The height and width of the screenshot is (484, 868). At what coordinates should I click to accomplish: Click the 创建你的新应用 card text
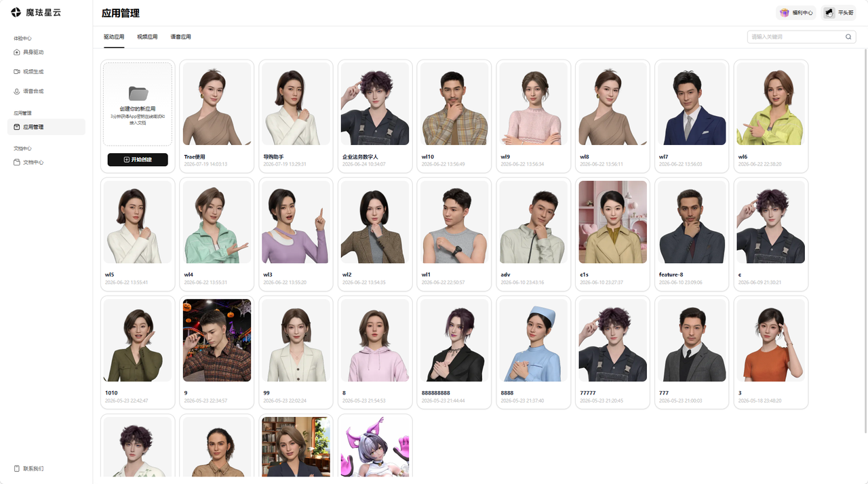coord(138,108)
